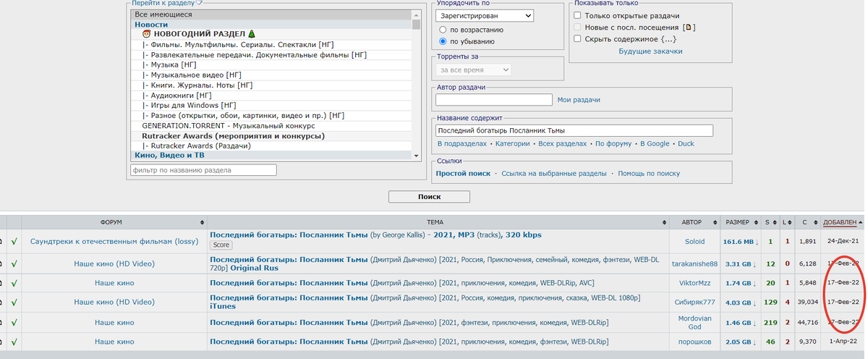868x359 pixels.
Task: Open 'Ссылка на выбранные разделы' link
Action: tap(554, 174)
